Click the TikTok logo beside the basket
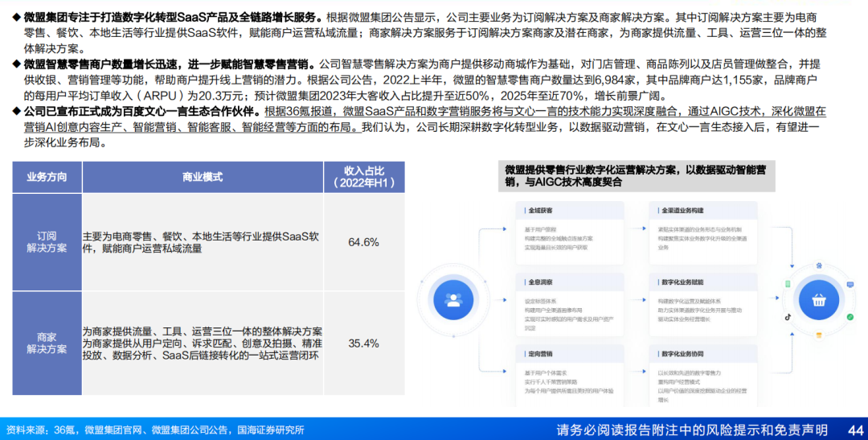The image size is (868, 440). point(788,317)
